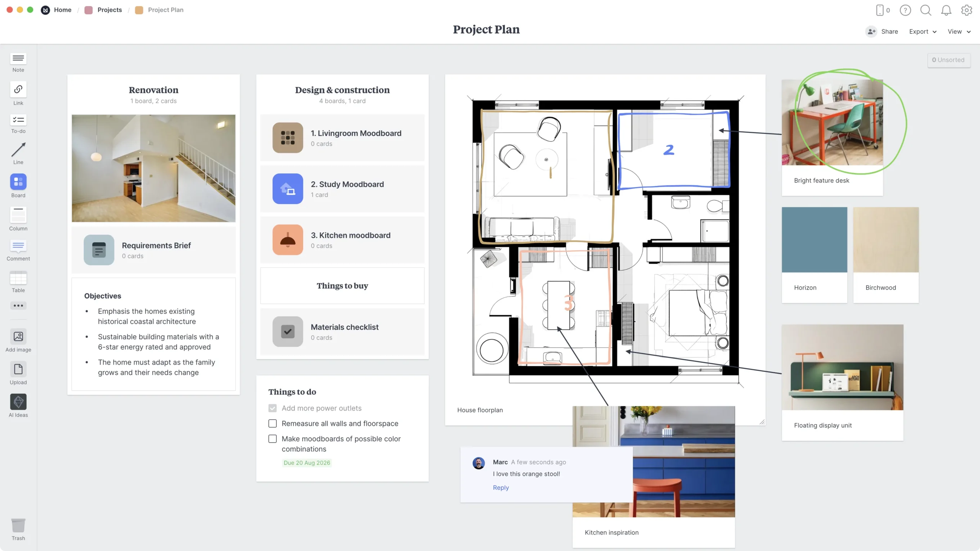Viewport: 980px width, 551px height.
Task: Check the moodboards color combinations task
Action: click(x=272, y=439)
